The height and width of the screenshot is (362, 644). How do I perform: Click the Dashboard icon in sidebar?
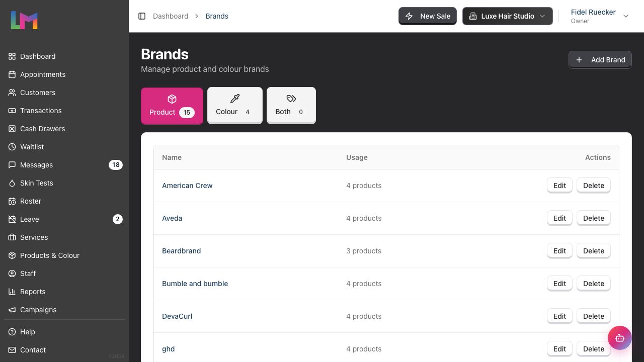pos(12,56)
